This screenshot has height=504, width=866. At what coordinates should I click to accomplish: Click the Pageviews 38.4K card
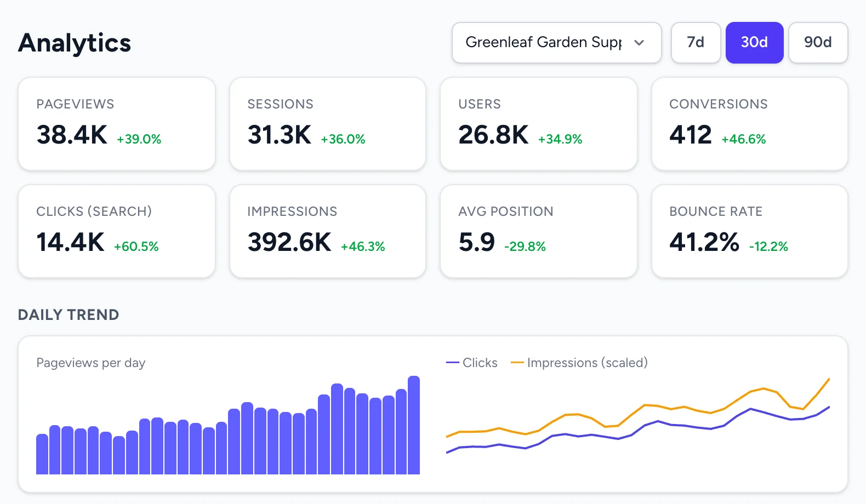click(117, 124)
